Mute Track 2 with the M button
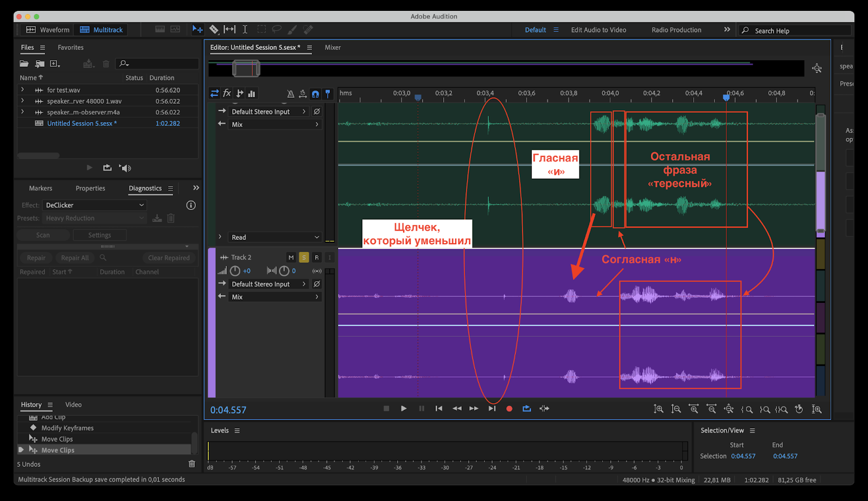Image resolution: width=868 pixels, height=501 pixels. pos(291,257)
